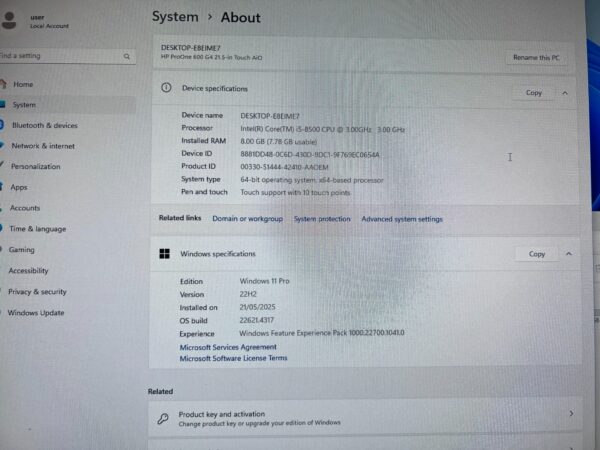Select System in the sidebar
Viewport: 600px width, 450px height.
[x=68, y=104]
